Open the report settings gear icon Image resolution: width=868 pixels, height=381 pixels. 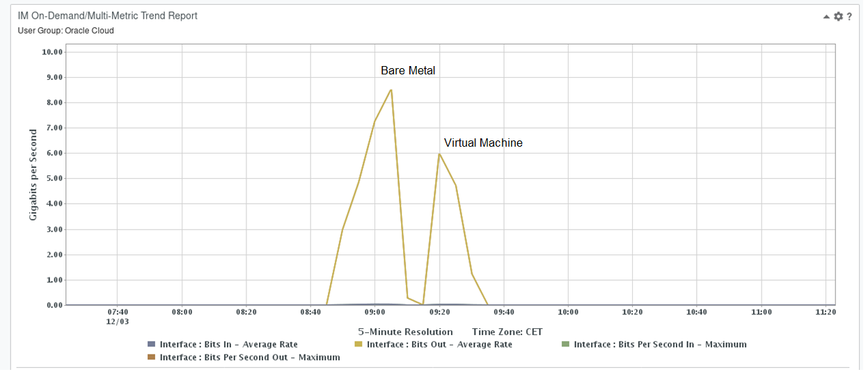[x=838, y=16]
